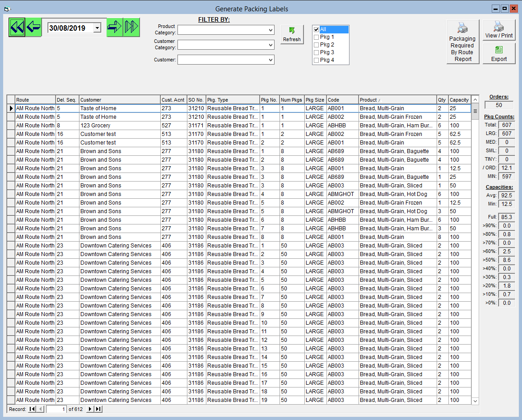Check the Pkg 1 checkbox
522x420 pixels.
coord(316,37)
